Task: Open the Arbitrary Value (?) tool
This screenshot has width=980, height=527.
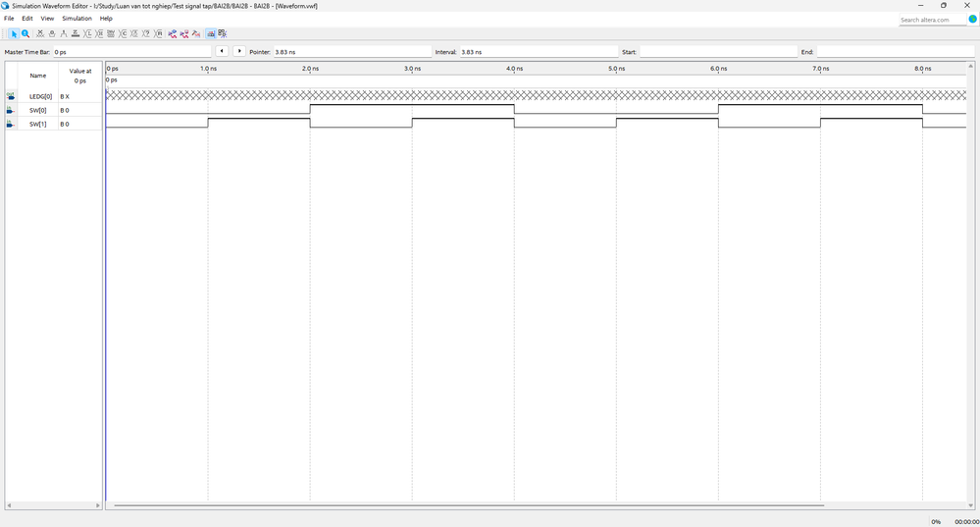Action: click(145, 33)
